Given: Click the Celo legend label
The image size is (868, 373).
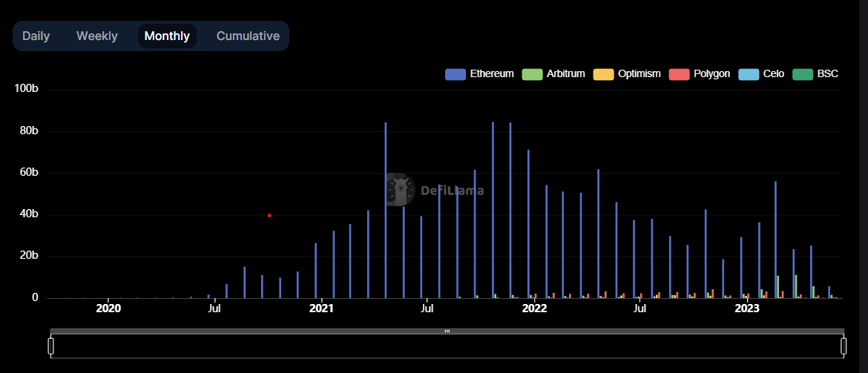Looking at the screenshot, I should 774,73.
